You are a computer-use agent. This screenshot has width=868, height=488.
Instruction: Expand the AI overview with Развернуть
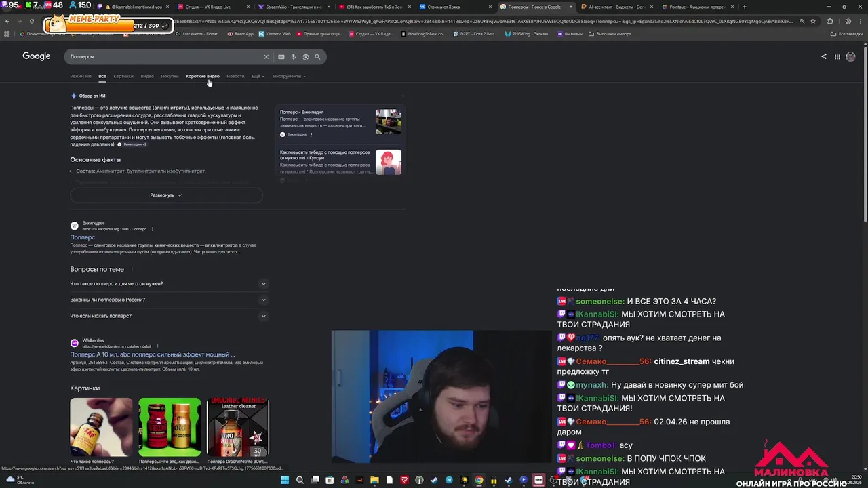click(166, 195)
